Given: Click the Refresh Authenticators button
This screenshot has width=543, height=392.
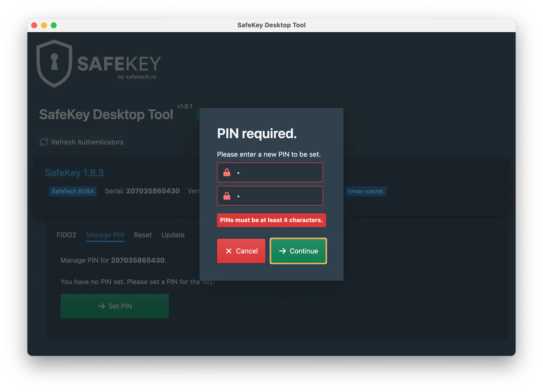Looking at the screenshot, I should 82,142.
